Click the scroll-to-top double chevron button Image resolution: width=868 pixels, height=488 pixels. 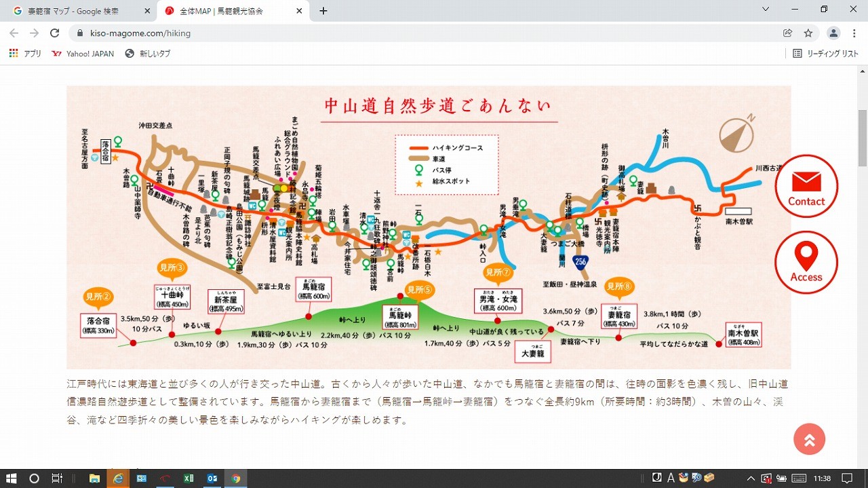[x=809, y=439]
